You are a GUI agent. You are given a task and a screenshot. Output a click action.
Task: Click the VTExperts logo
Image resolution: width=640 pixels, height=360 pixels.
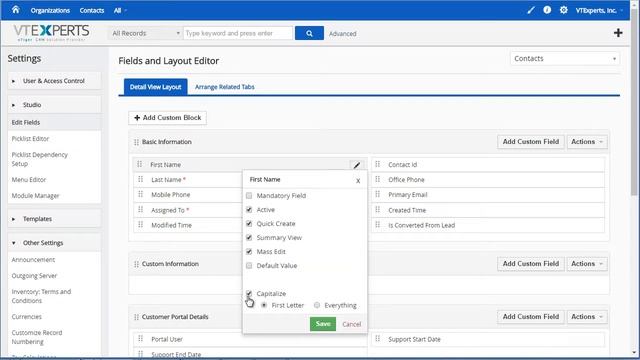51,33
